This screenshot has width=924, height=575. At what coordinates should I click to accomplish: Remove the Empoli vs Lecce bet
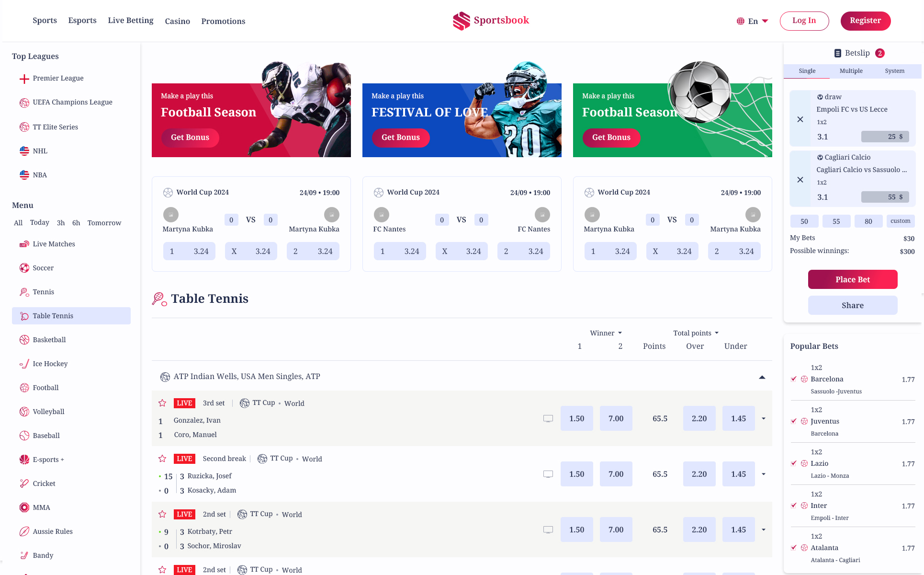800,119
